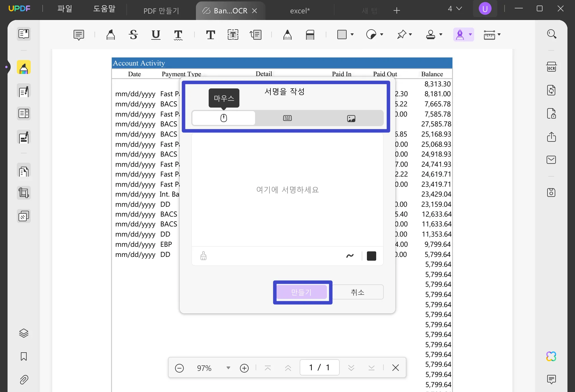
Task: Expand stamp tool dropdown arrow
Action: coord(441,35)
